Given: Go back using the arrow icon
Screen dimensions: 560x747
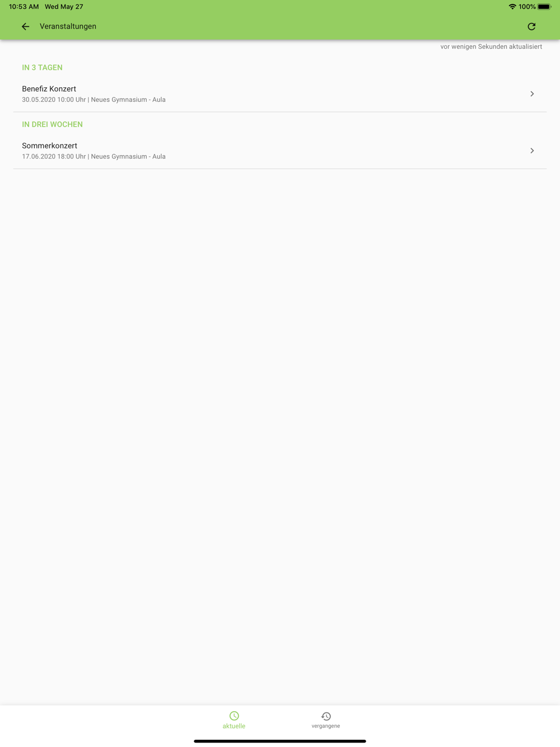Looking at the screenshot, I should point(25,26).
